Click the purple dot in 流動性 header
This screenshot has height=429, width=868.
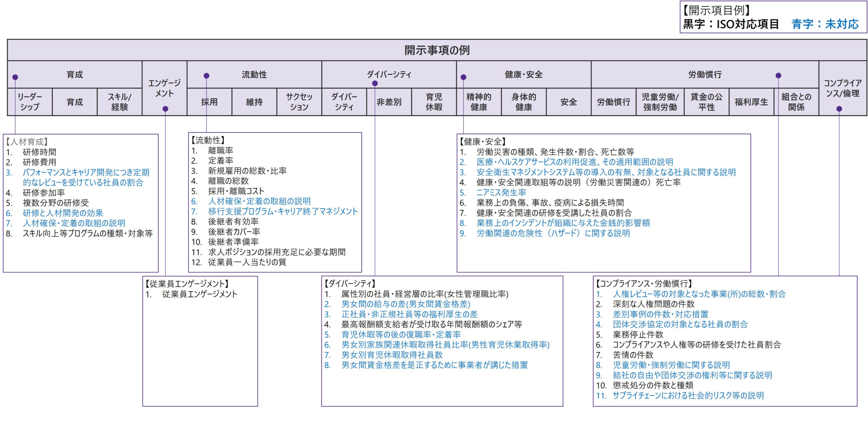coord(206,76)
